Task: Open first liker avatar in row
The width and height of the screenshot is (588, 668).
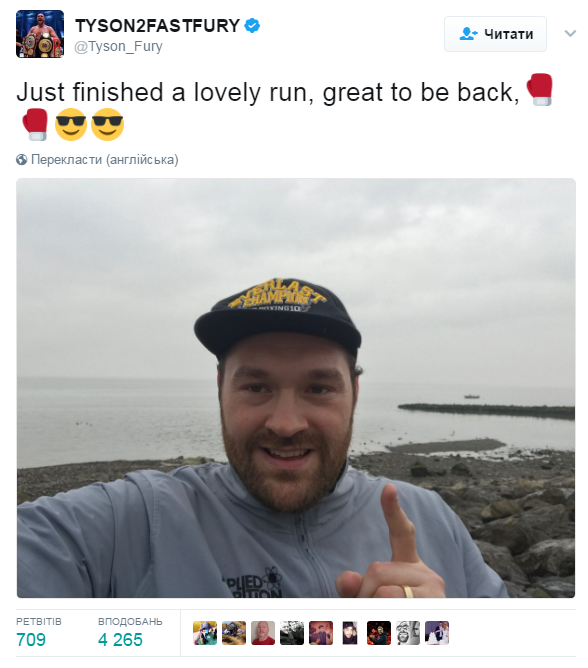Action: click(x=205, y=633)
